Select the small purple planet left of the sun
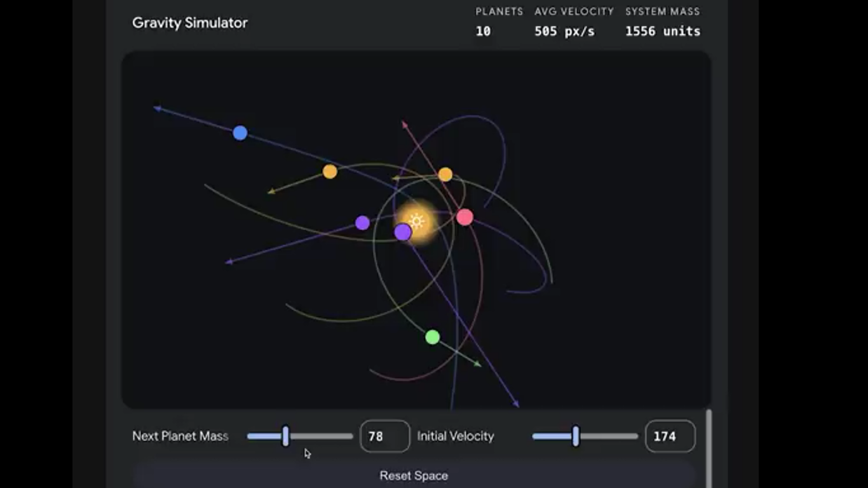 [362, 223]
